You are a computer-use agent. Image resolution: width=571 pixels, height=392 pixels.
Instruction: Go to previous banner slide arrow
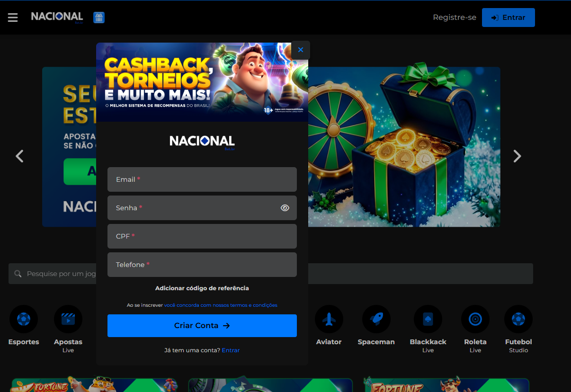coord(19,156)
